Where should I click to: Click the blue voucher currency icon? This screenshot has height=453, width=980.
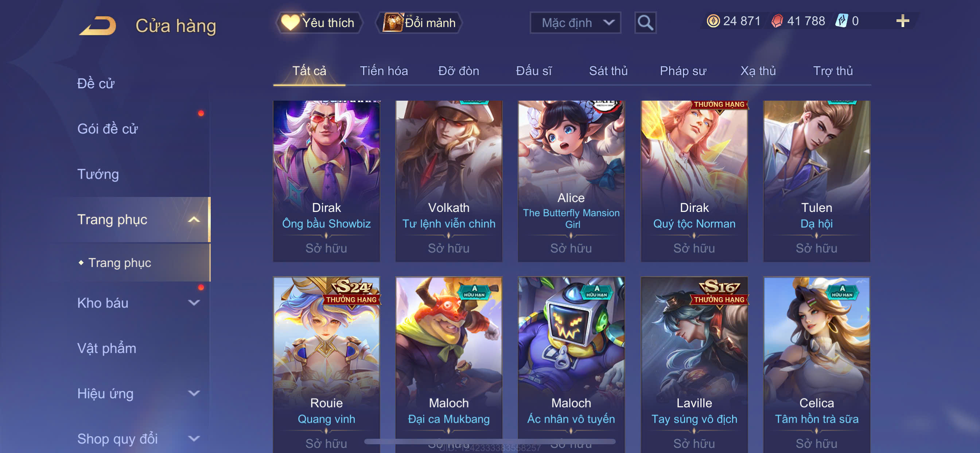(841, 21)
